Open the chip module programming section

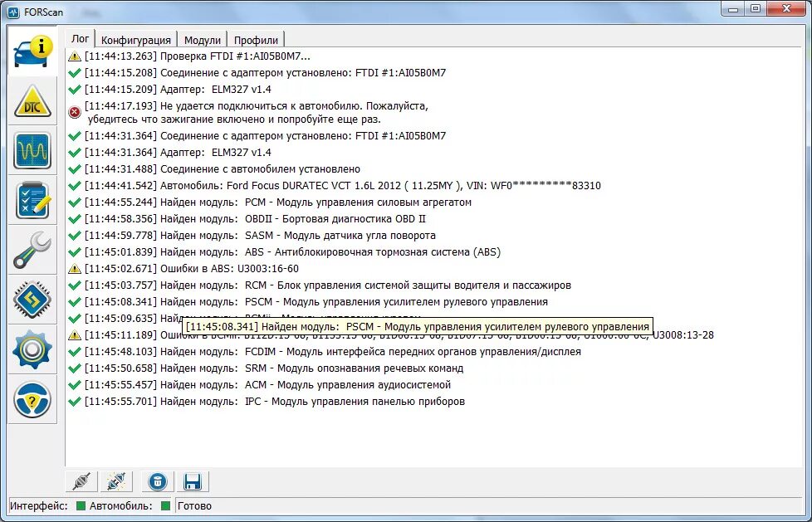32,300
